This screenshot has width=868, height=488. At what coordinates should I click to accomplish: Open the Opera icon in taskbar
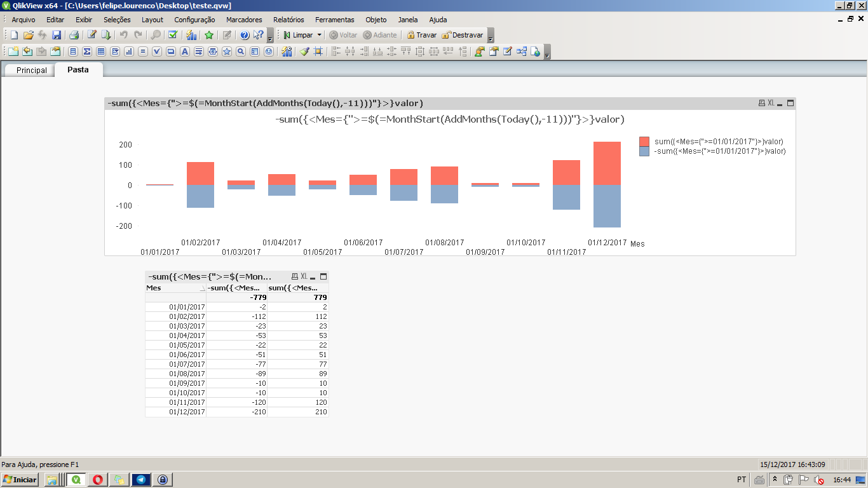click(98, 480)
